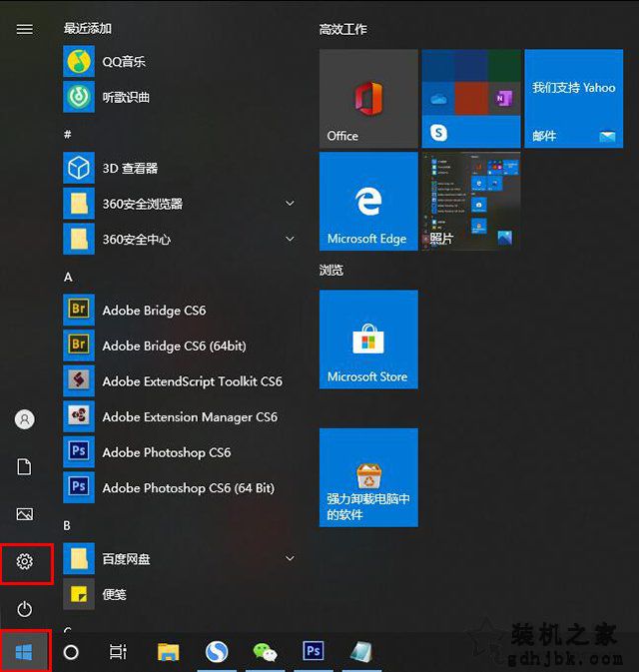
Task: Switch to WeChat on the taskbar
Action: coord(265,652)
